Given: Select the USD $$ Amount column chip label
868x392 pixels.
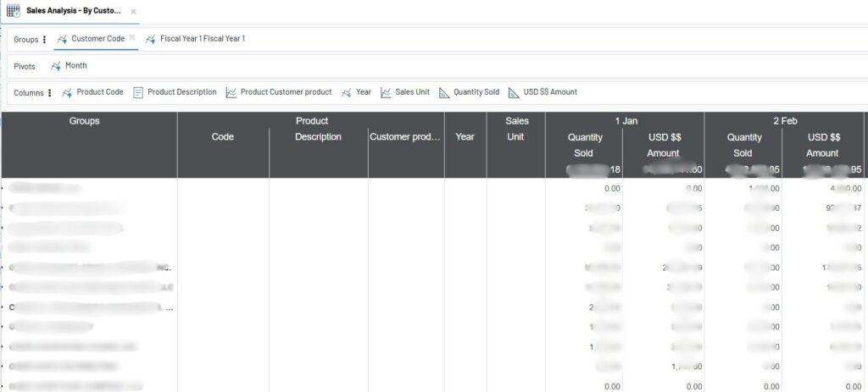Looking at the screenshot, I should pyautogui.click(x=550, y=91).
